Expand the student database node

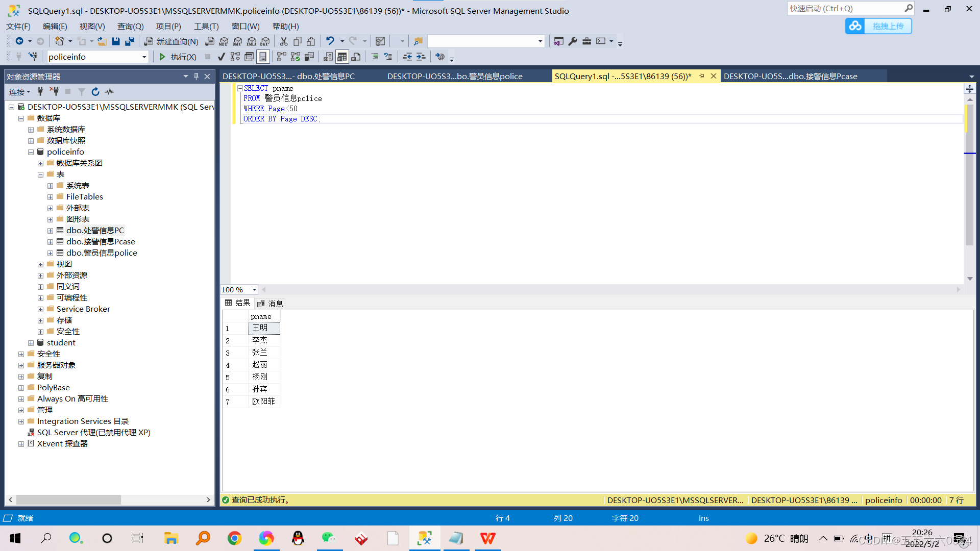click(31, 342)
